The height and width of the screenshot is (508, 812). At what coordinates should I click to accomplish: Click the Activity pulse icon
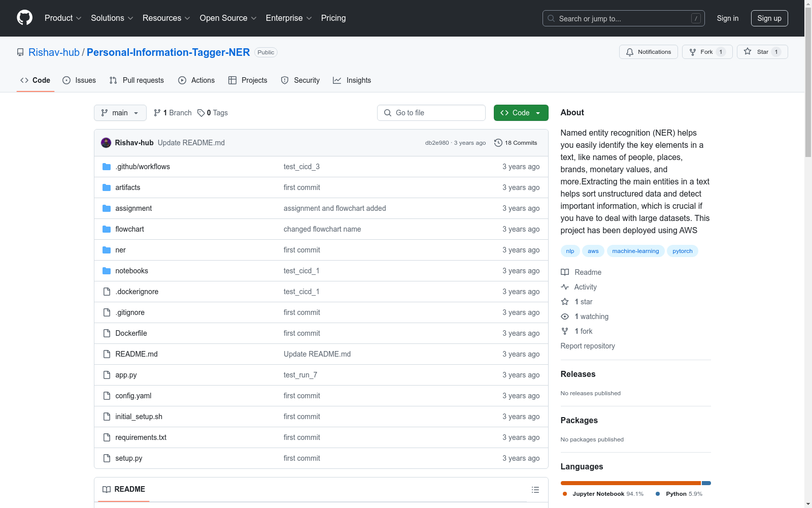click(x=565, y=287)
